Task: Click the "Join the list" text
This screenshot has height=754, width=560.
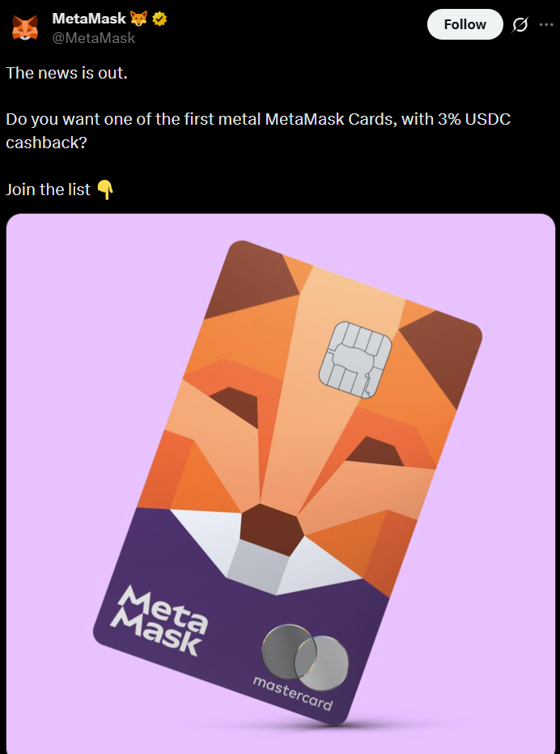Action: click(48, 190)
